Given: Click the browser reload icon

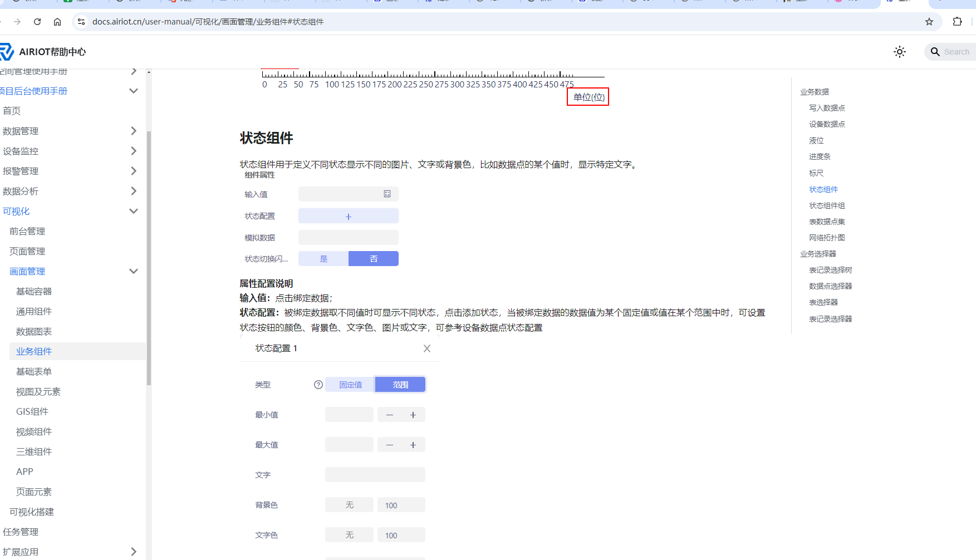Looking at the screenshot, I should (37, 22).
